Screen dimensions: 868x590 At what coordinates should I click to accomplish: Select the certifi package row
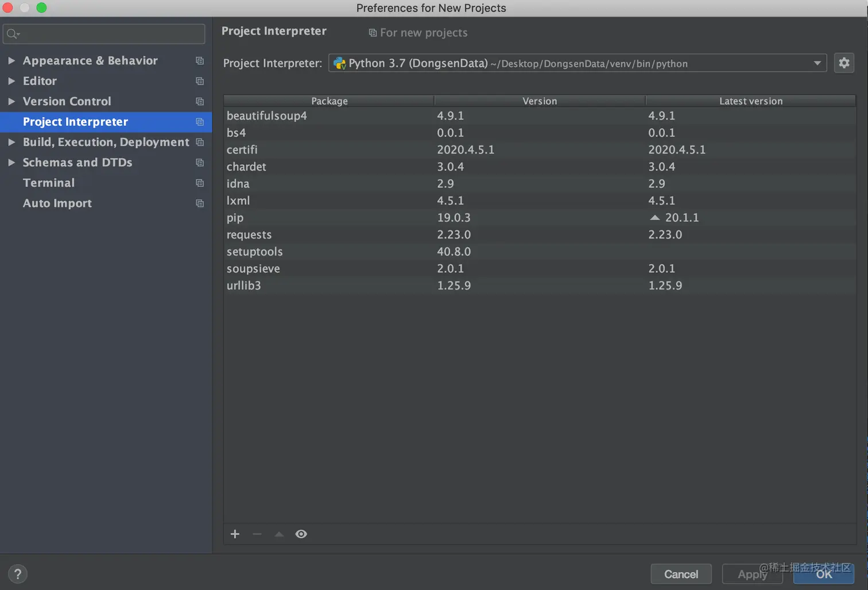point(540,149)
